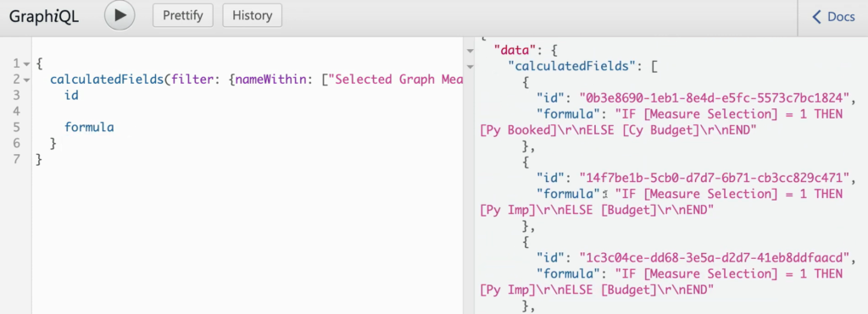Open the Docs sidebar
This screenshot has height=314, width=868.
833,17
